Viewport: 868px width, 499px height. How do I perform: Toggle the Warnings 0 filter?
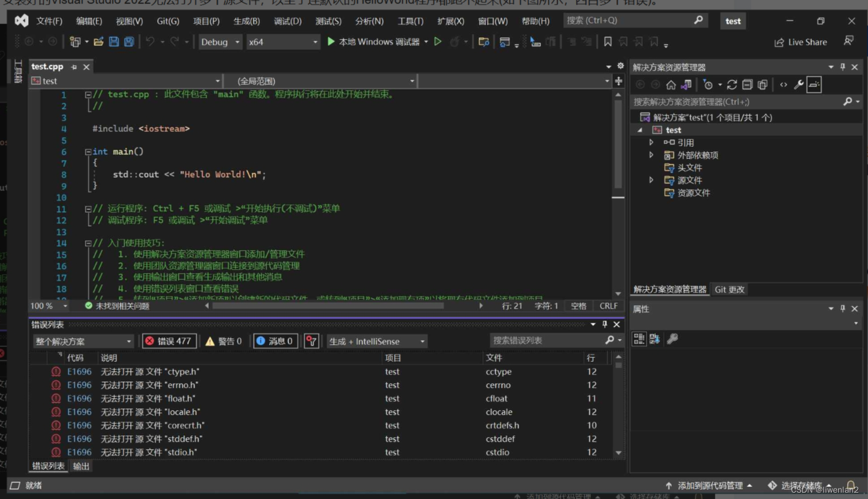pyautogui.click(x=224, y=341)
